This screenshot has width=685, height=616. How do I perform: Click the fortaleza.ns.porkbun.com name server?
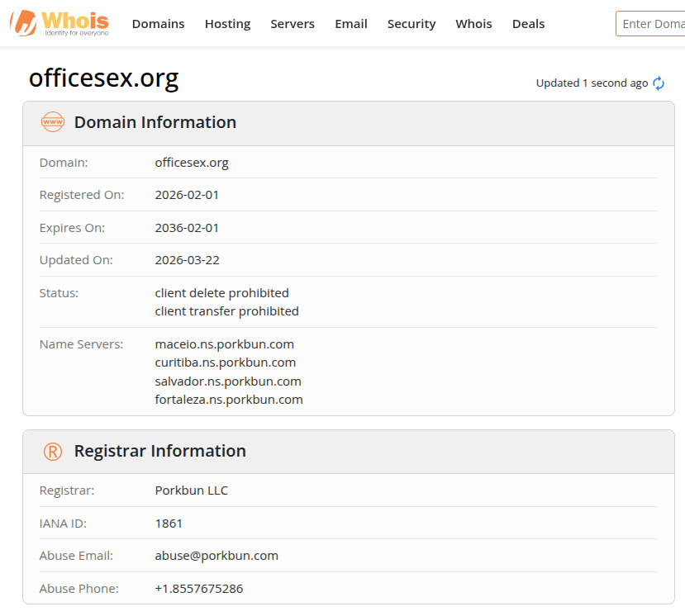(229, 400)
